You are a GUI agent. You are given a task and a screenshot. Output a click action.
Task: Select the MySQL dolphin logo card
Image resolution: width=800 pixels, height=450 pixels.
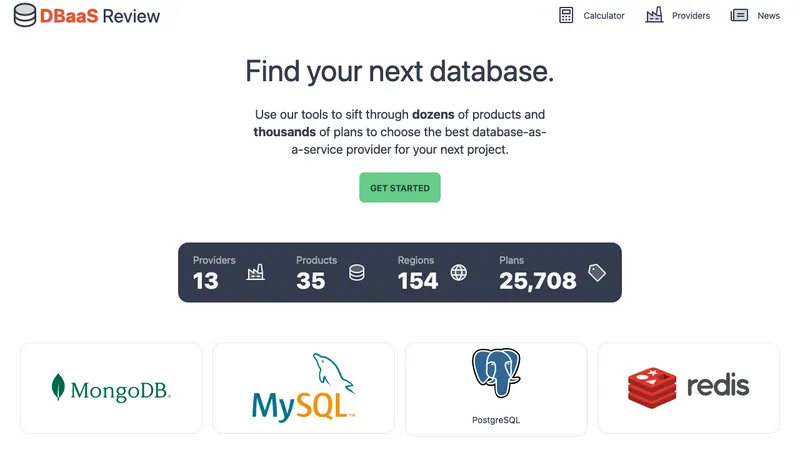[x=303, y=388]
